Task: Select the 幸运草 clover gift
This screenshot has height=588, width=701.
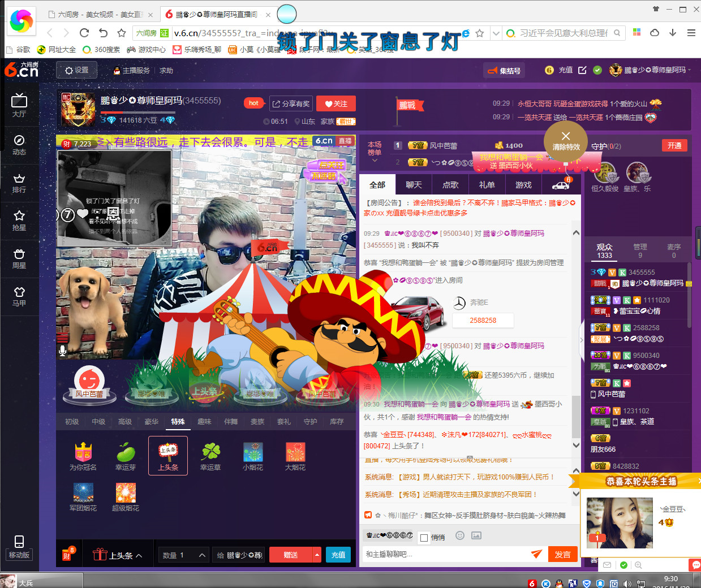Action: coord(210,456)
